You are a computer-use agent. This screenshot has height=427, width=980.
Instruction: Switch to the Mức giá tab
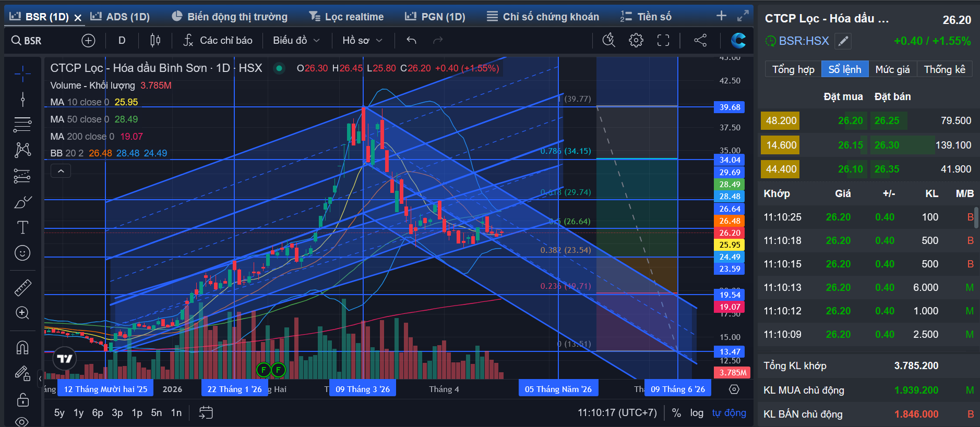pyautogui.click(x=892, y=69)
